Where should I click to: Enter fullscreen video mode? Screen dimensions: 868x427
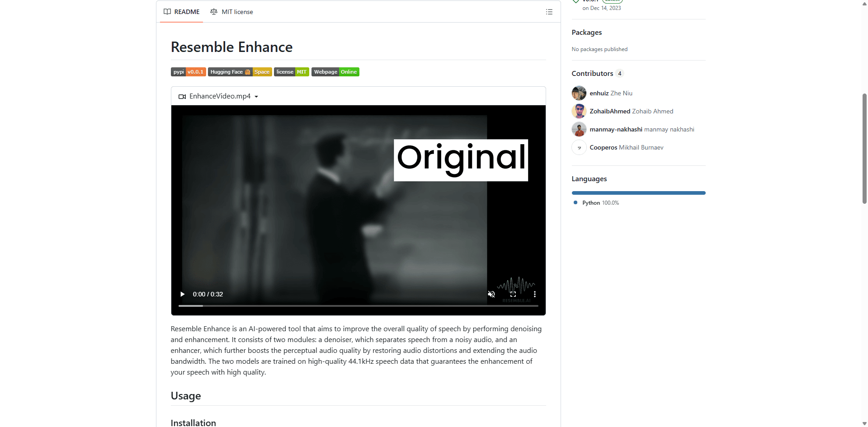tap(513, 294)
